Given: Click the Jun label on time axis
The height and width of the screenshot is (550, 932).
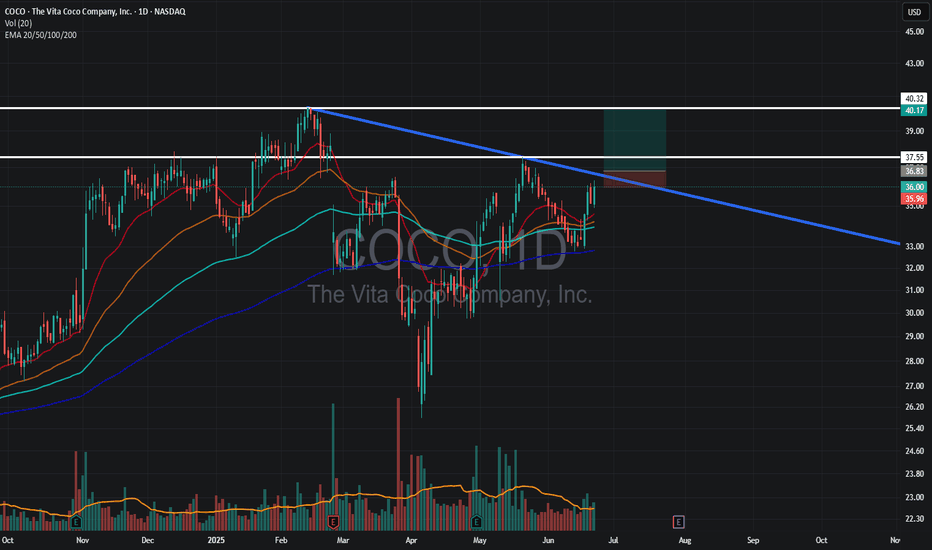Looking at the screenshot, I should click(548, 540).
